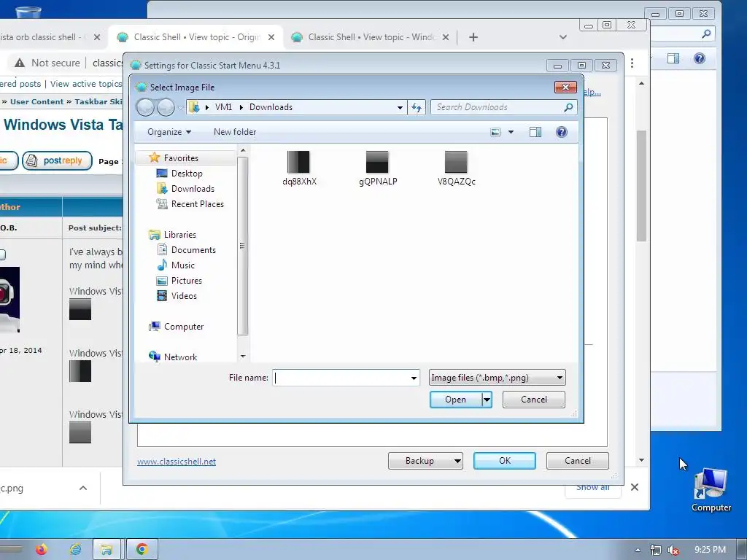The width and height of the screenshot is (747, 560).
Task: Expand the Open button split arrow
Action: click(x=487, y=400)
